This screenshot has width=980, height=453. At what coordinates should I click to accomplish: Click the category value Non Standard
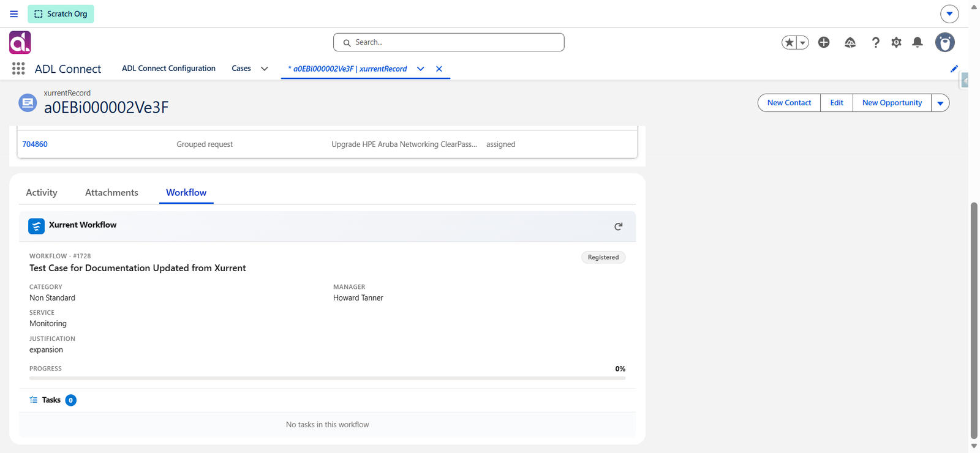pos(52,298)
